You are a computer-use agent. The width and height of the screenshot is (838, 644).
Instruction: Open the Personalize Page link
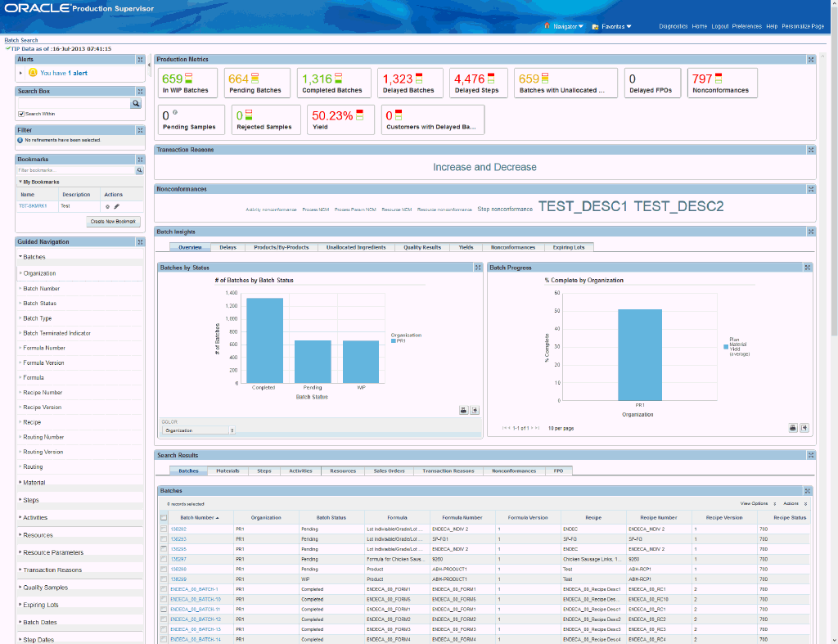point(803,26)
